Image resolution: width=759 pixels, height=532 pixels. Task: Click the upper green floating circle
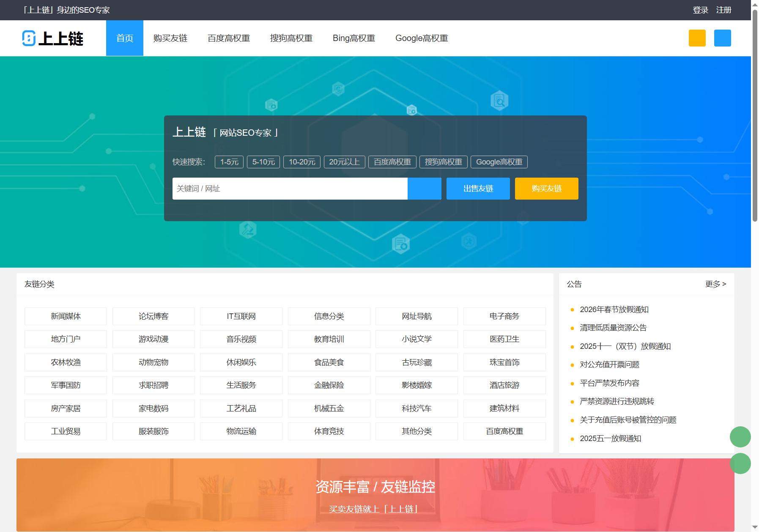coord(740,437)
